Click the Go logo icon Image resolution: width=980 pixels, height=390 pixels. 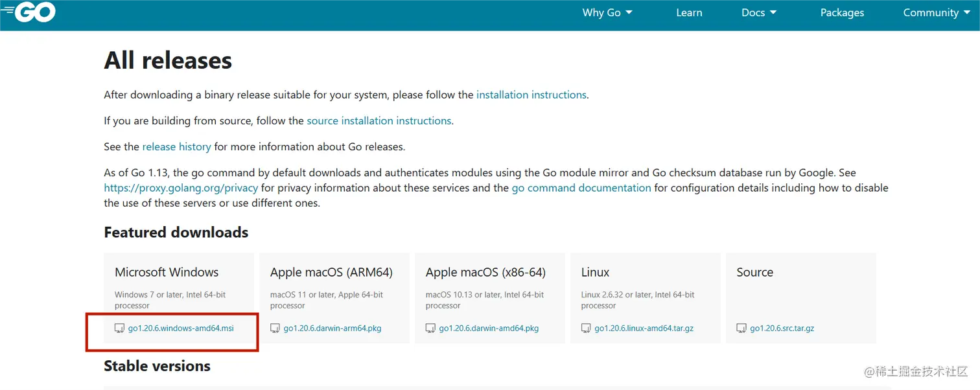30,12
